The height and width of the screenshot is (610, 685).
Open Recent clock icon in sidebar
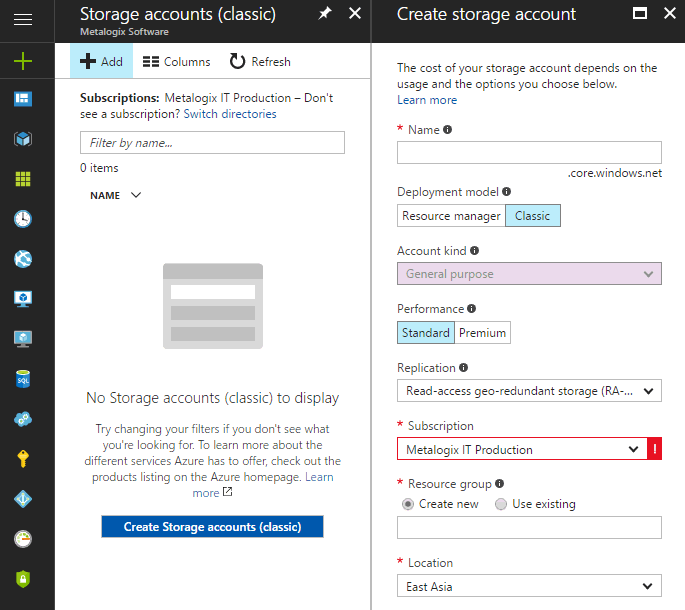click(23, 219)
